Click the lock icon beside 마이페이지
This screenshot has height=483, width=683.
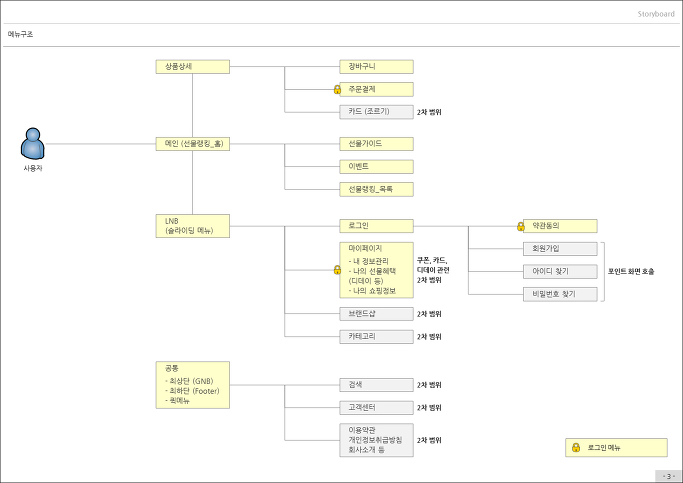click(337, 270)
